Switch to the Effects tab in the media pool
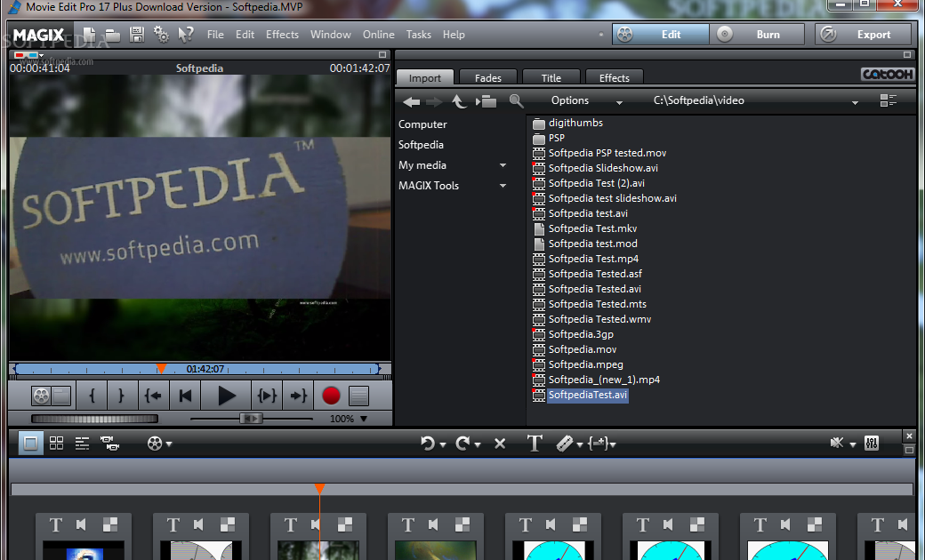The width and height of the screenshot is (925, 560). (x=614, y=78)
